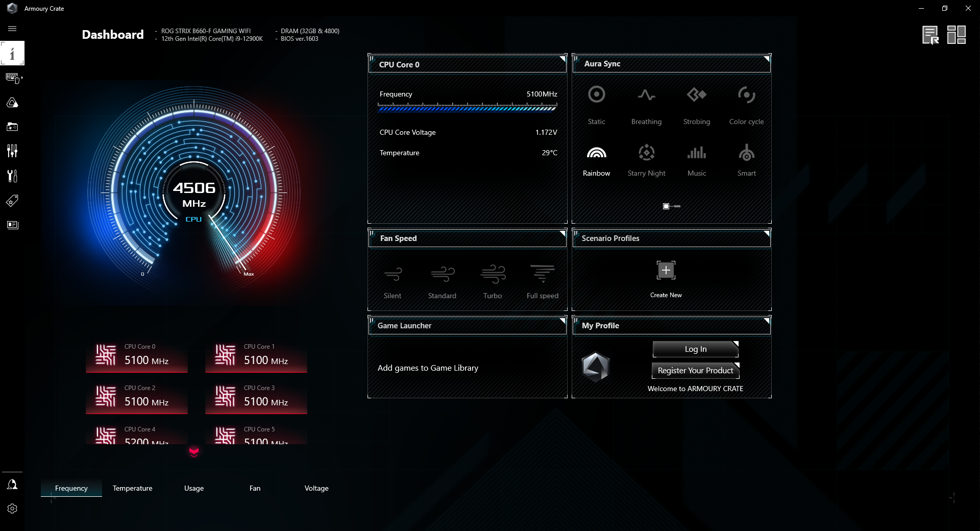
Task: Click the BIOS ver.1603 text
Action: (x=300, y=39)
